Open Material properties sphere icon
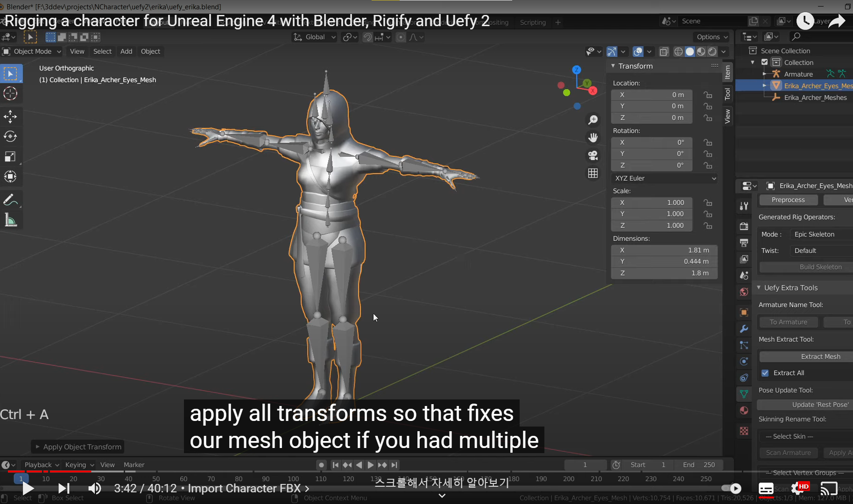This screenshot has height=504, width=853. [744, 410]
